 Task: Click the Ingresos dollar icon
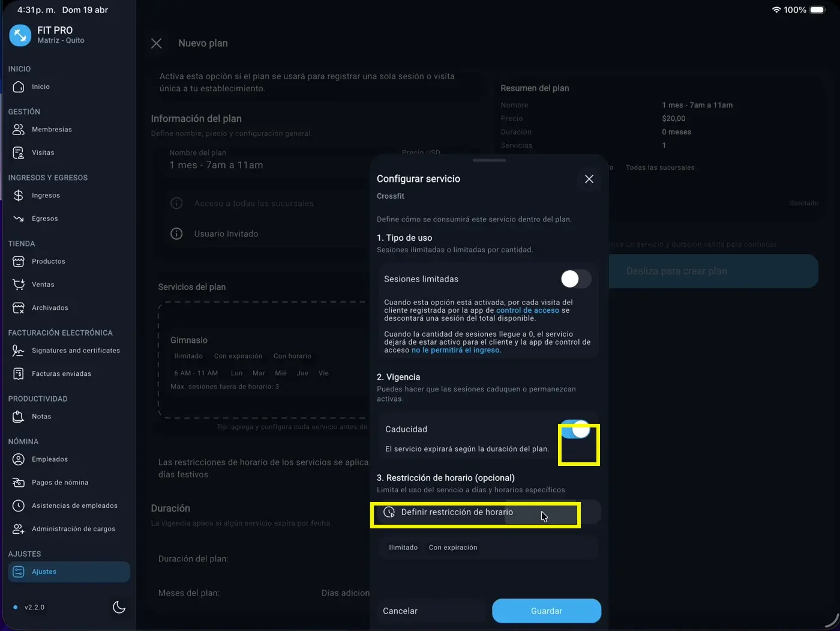coord(18,195)
